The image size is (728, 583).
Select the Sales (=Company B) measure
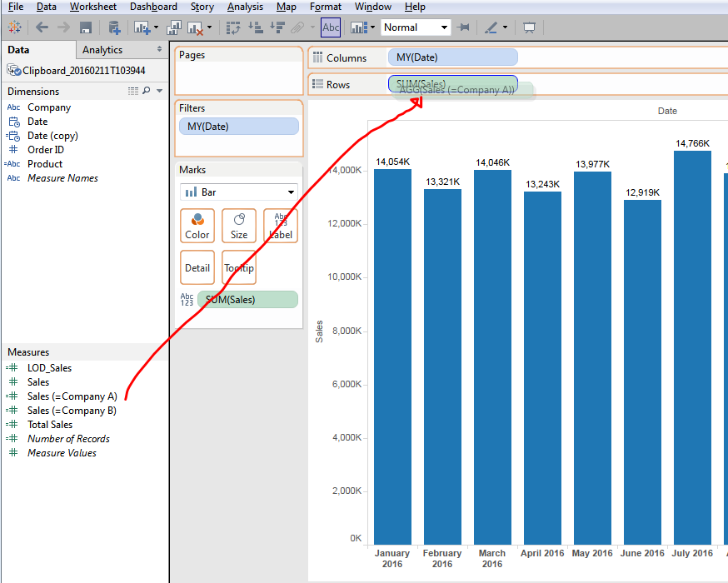(x=72, y=411)
